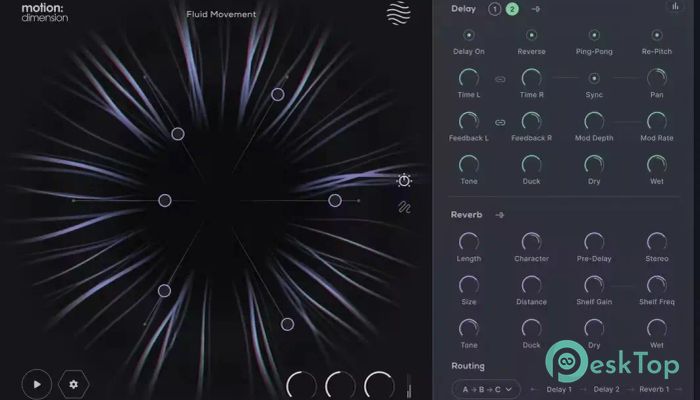Click the arrow icon beside Delay tabs

535,9
